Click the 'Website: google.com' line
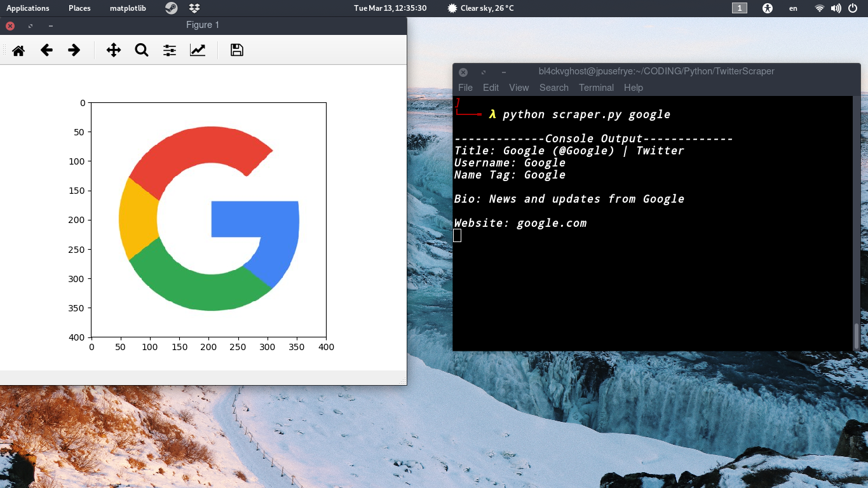 (520, 223)
